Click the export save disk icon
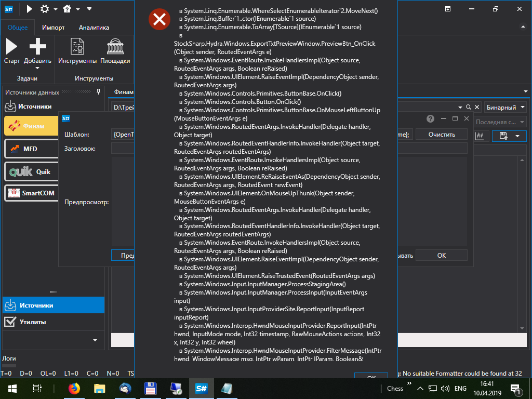 point(503,136)
